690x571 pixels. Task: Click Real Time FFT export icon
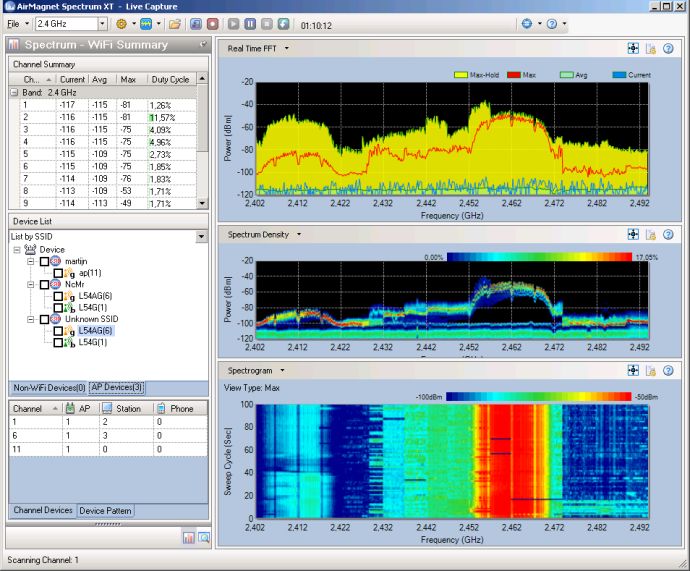[x=651, y=48]
